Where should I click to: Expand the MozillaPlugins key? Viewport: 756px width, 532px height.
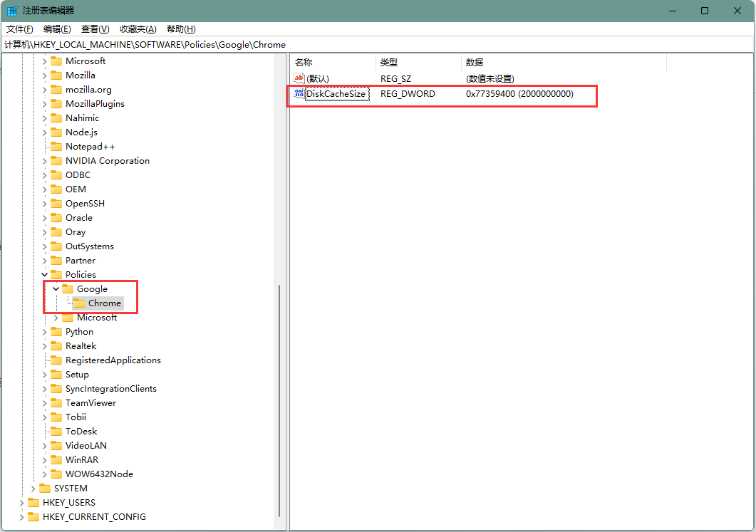[44, 104]
